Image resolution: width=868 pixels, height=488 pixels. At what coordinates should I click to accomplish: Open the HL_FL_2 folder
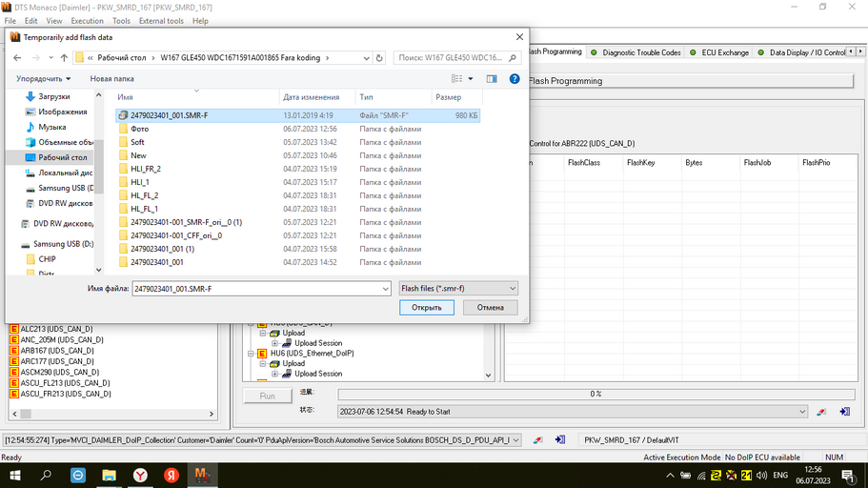[144, 195]
